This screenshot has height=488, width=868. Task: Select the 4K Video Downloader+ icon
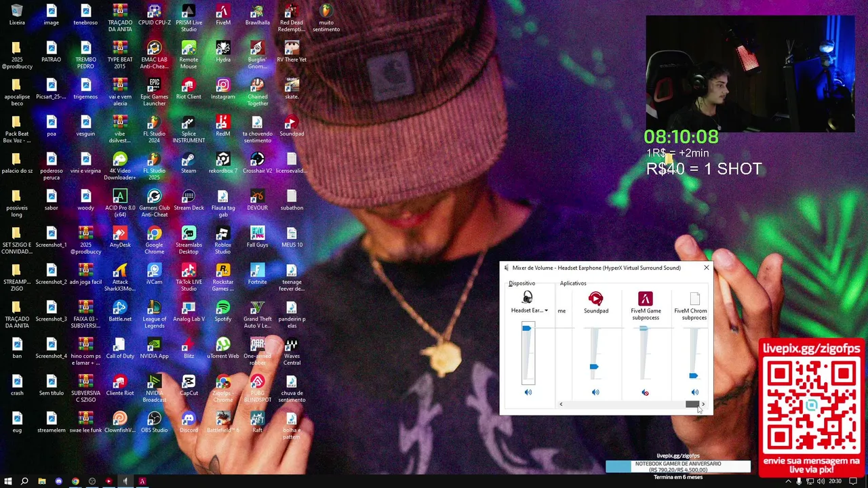pyautogui.click(x=120, y=167)
